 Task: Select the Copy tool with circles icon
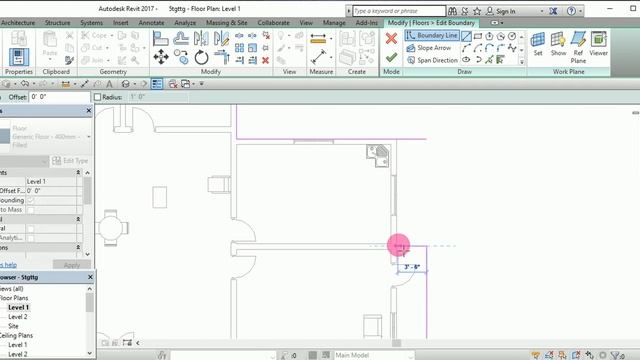[x=181, y=57]
